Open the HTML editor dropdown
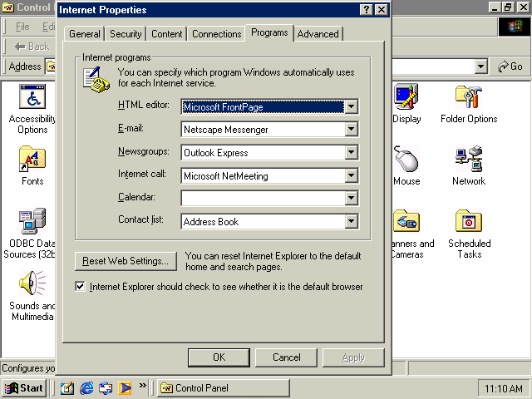Viewport: 532px width, 399px height. point(351,107)
